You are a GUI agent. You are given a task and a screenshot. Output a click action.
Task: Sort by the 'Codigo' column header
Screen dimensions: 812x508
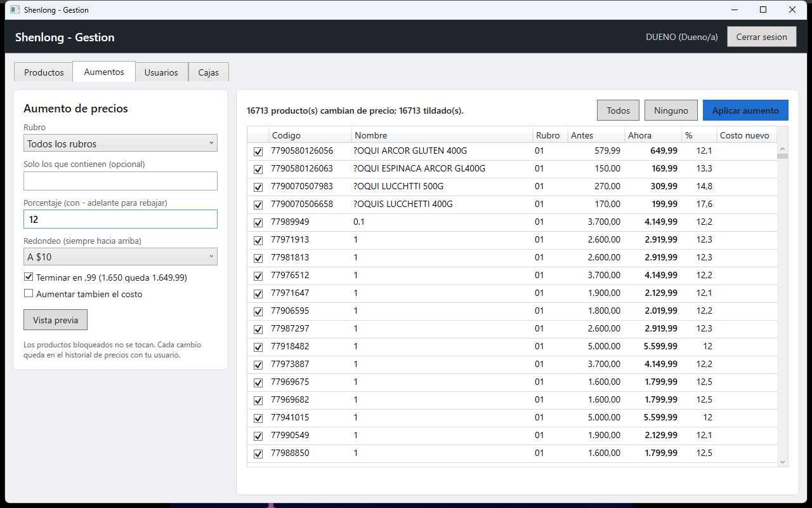pos(310,135)
